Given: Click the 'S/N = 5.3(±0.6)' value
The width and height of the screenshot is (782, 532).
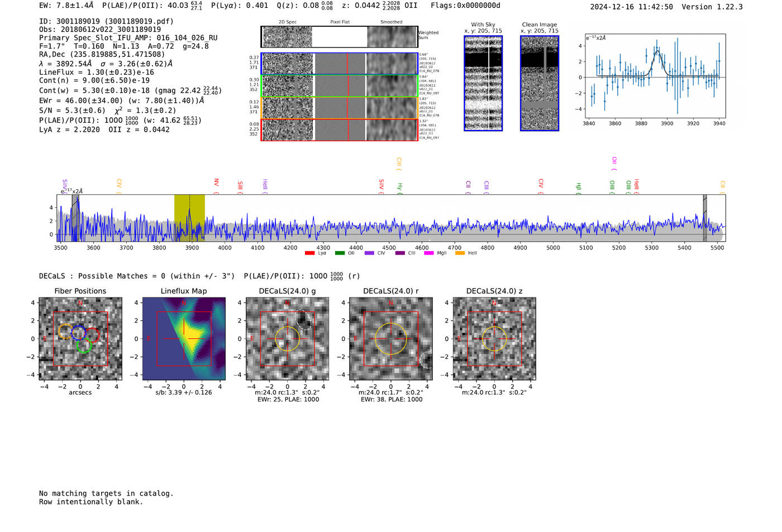Looking at the screenshot, I should coord(72,111).
